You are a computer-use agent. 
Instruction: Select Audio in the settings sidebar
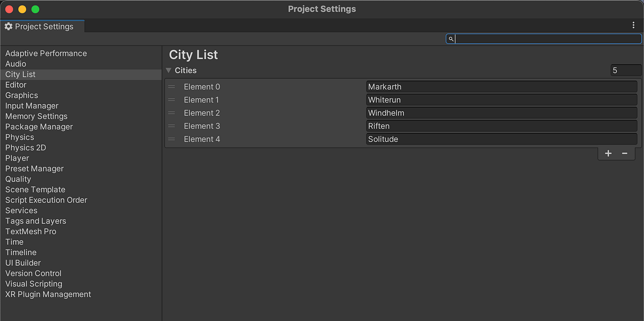(16, 63)
